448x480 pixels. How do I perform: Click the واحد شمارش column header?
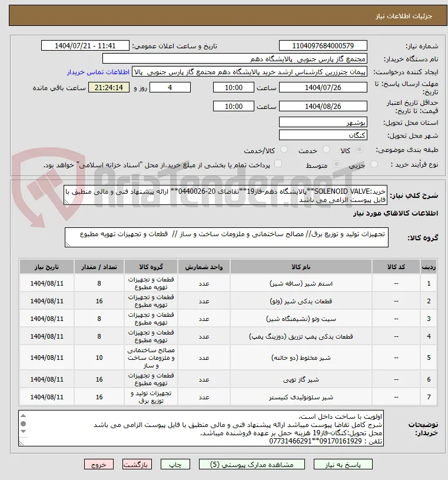click(204, 267)
